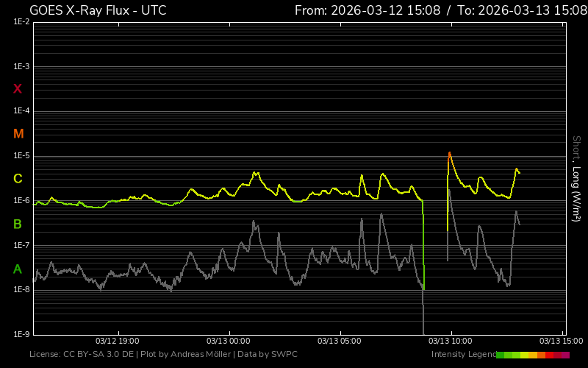Image resolution: width=588 pixels, height=368 pixels.
Task: Click the 1E-5 y-axis label
Action: [21, 155]
